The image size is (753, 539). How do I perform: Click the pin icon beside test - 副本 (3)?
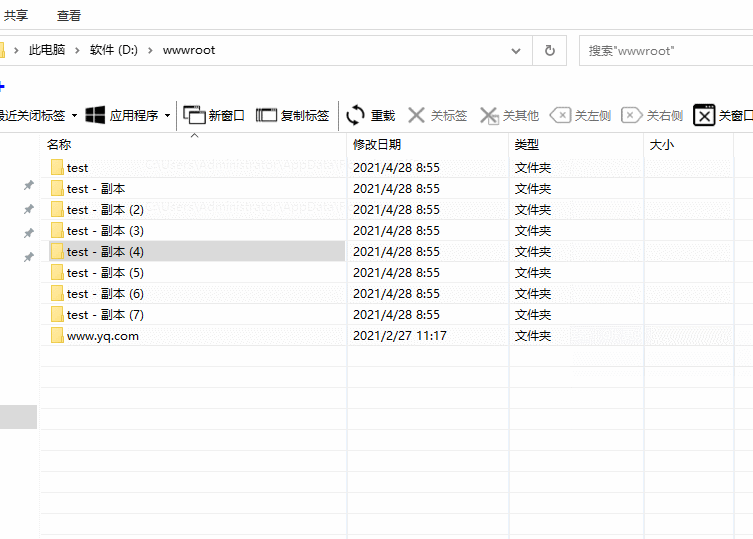[x=29, y=233]
